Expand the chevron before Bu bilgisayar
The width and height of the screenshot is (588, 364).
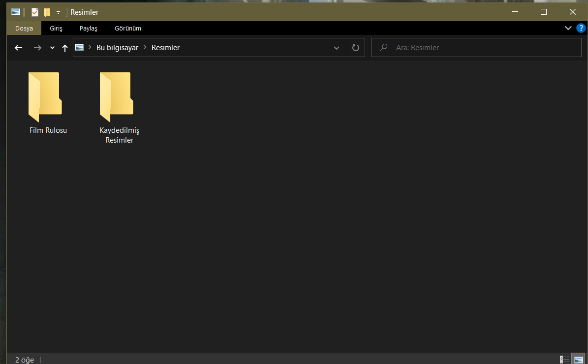click(x=90, y=47)
